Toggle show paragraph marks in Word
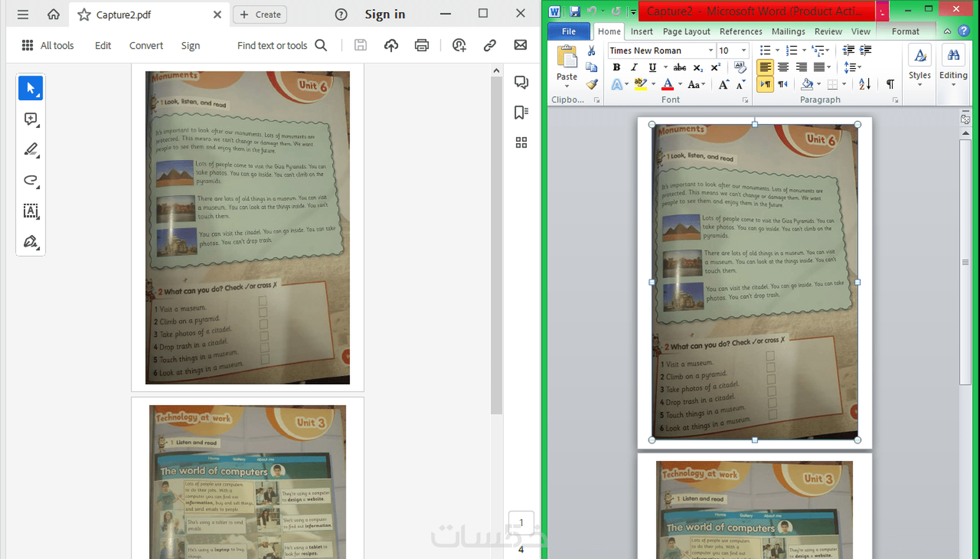The width and height of the screenshot is (980, 559). pyautogui.click(x=890, y=84)
